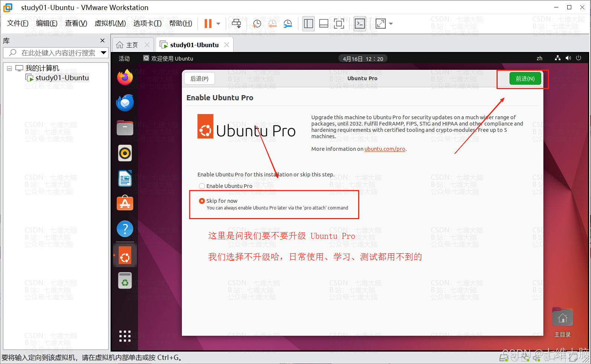Select the Enable Ubuntu Pro radio button
The height and width of the screenshot is (364, 591).
(202, 186)
